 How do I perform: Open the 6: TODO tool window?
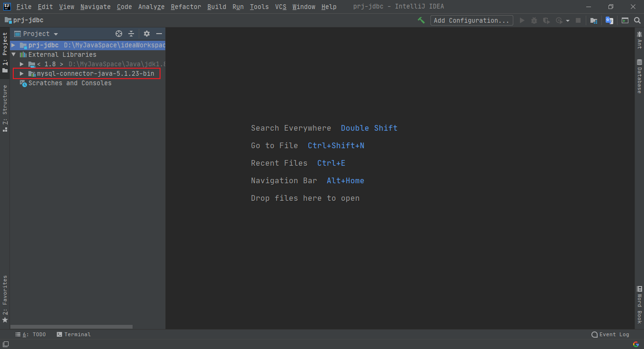point(31,334)
